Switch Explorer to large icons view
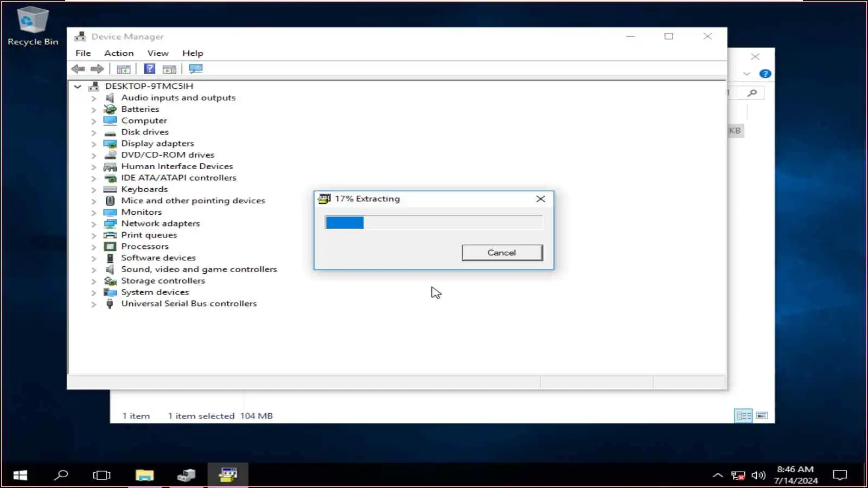The width and height of the screenshot is (868, 488). click(762, 416)
